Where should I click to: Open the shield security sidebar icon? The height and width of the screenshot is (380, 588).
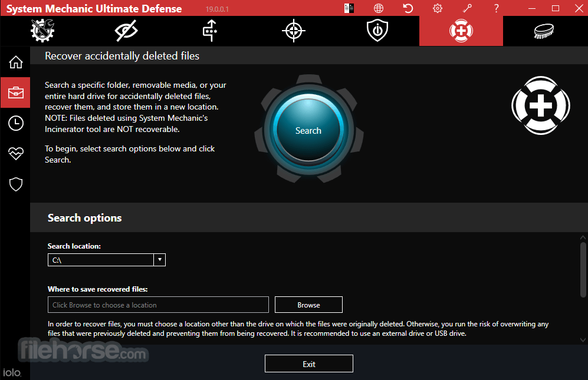tap(16, 184)
